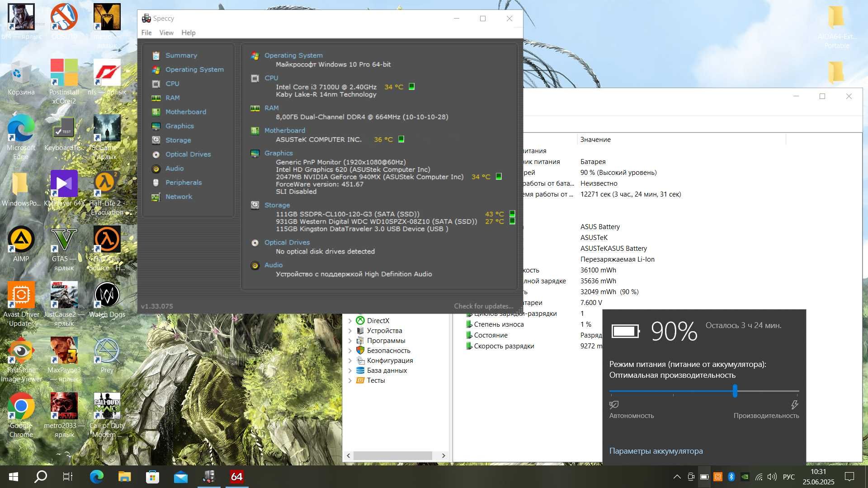Select Operating System in Speccy sidebar
This screenshot has height=488, width=868.
194,69
